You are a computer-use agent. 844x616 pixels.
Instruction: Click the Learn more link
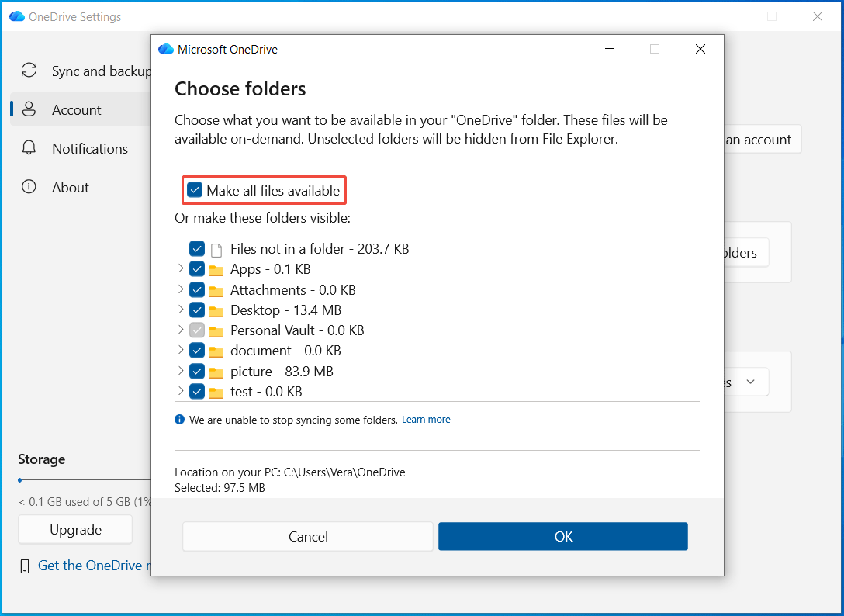[426, 419]
